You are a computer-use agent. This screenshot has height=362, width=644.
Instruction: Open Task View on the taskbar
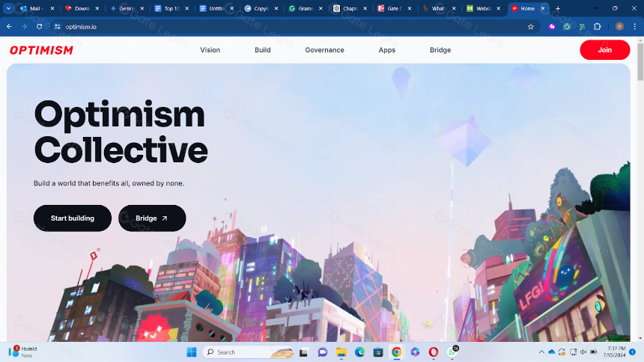pos(303,352)
